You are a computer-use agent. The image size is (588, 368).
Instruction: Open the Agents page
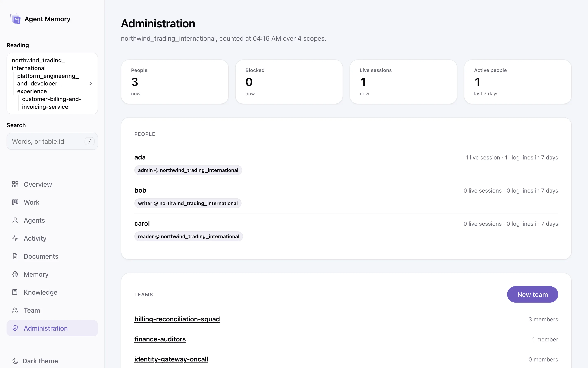pos(52,220)
